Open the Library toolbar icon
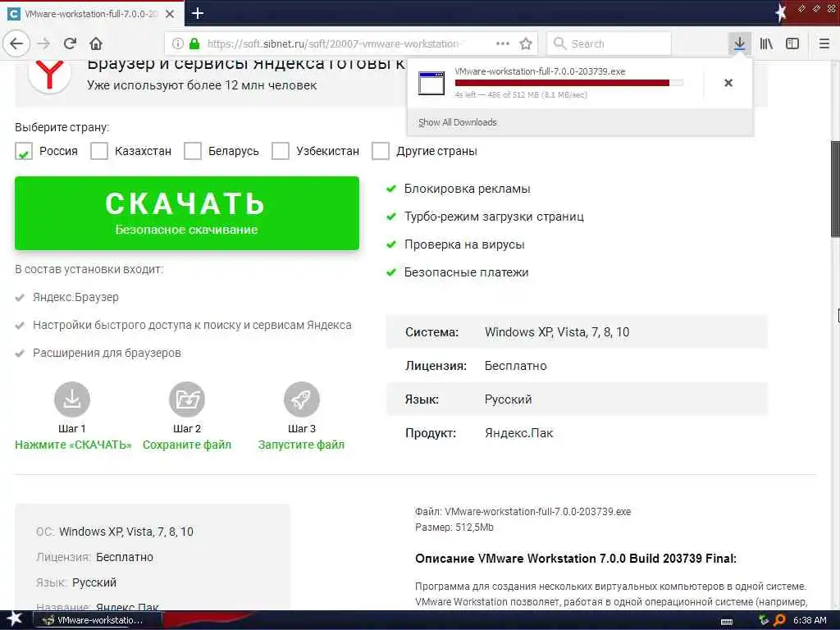The width and height of the screenshot is (840, 630). (766, 43)
